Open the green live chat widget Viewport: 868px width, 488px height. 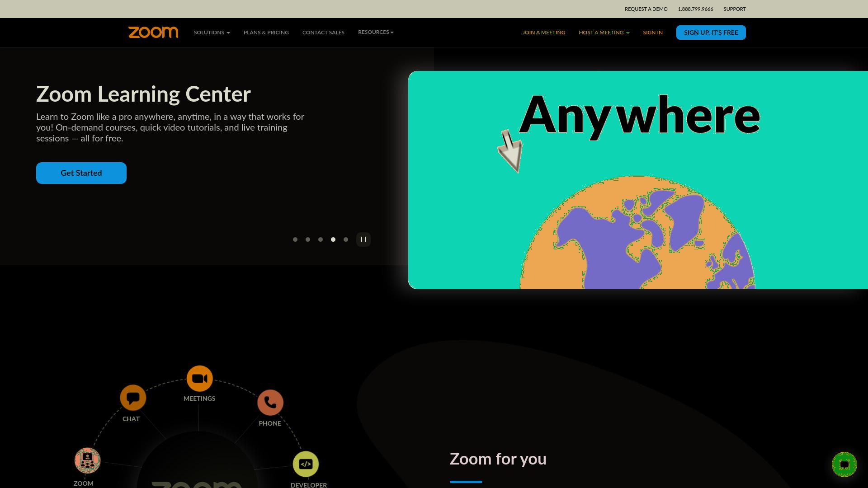(x=844, y=465)
